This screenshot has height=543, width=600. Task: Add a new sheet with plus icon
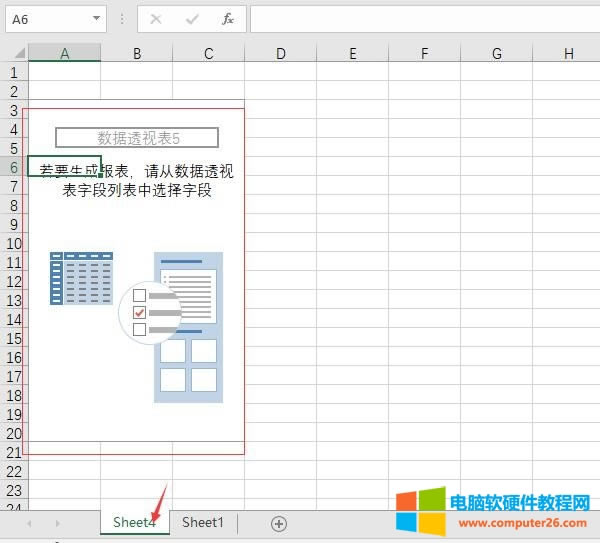(279, 523)
